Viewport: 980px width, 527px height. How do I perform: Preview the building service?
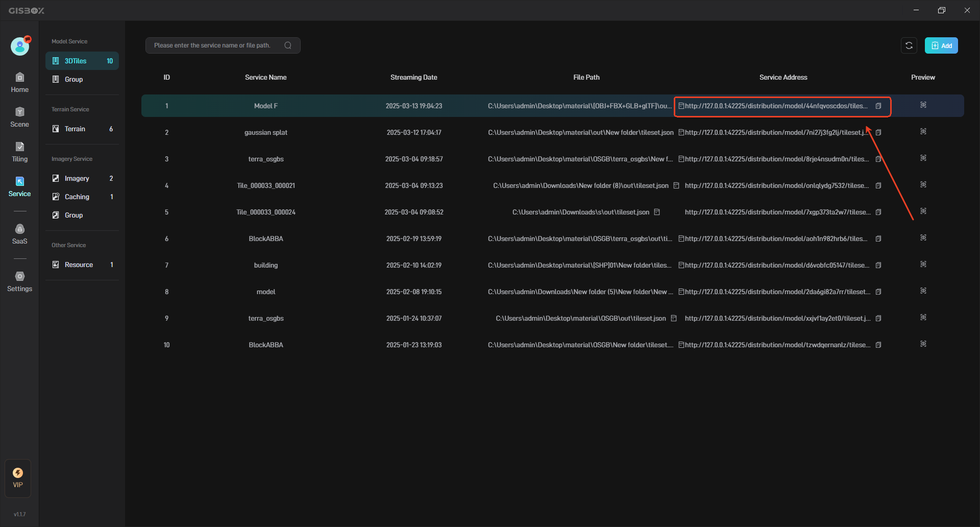coord(923,264)
